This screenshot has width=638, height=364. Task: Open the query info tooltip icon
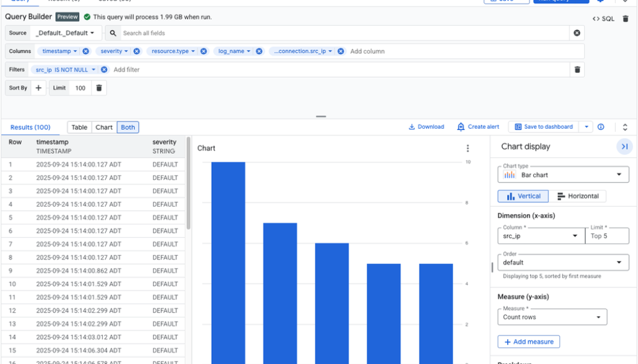pos(600,126)
